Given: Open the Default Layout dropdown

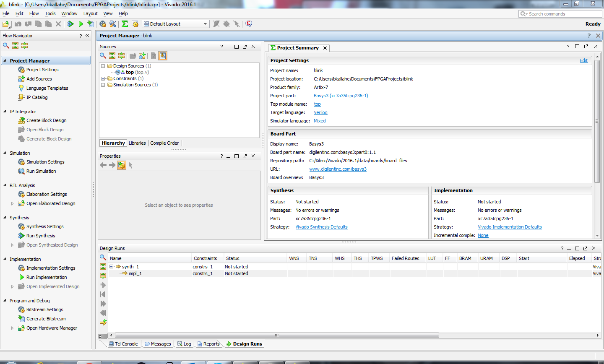Looking at the screenshot, I should [x=175, y=24].
